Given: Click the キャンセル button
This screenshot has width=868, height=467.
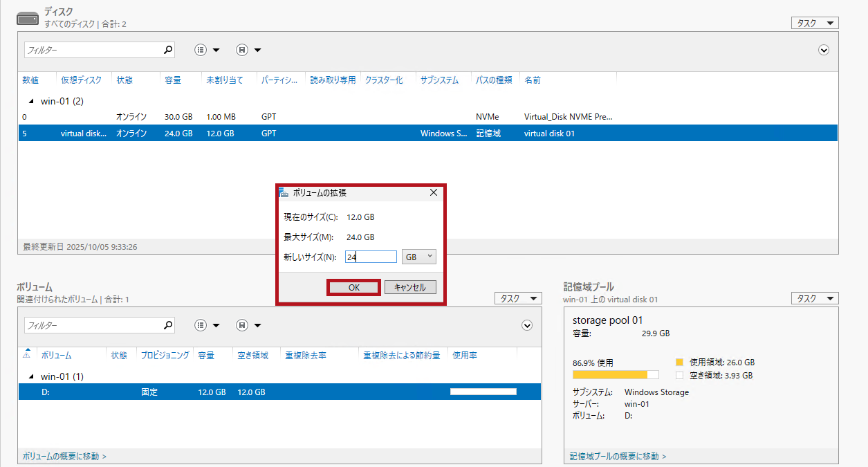Looking at the screenshot, I should [410, 287].
